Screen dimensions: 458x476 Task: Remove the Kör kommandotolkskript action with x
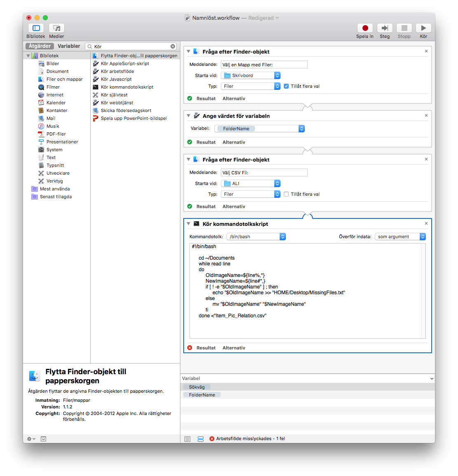[426, 224]
